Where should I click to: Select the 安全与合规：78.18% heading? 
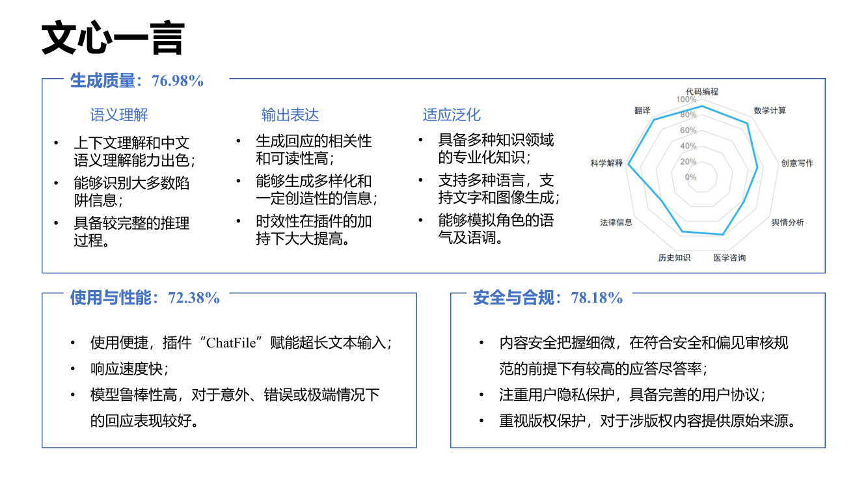point(548,298)
